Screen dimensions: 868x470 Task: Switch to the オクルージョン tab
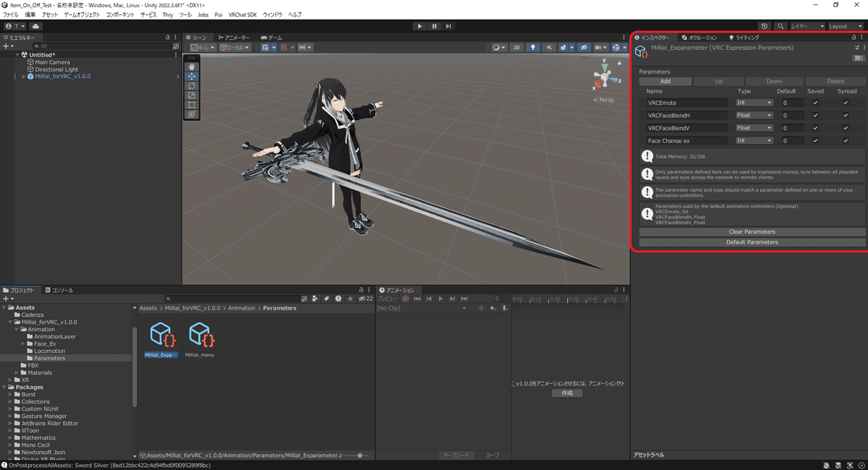pyautogui.click(x=699, y=38)
